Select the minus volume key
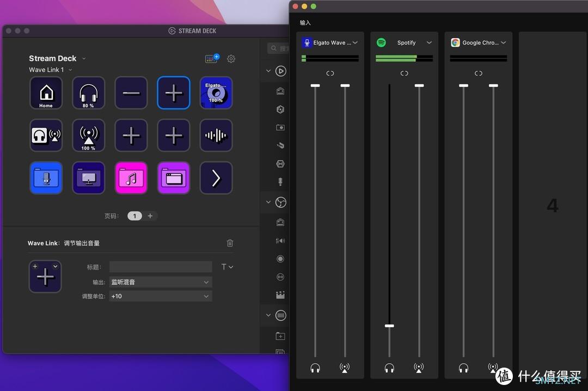Image resolution: width=588 pixels, height=391 pixels. pos(131,93)
